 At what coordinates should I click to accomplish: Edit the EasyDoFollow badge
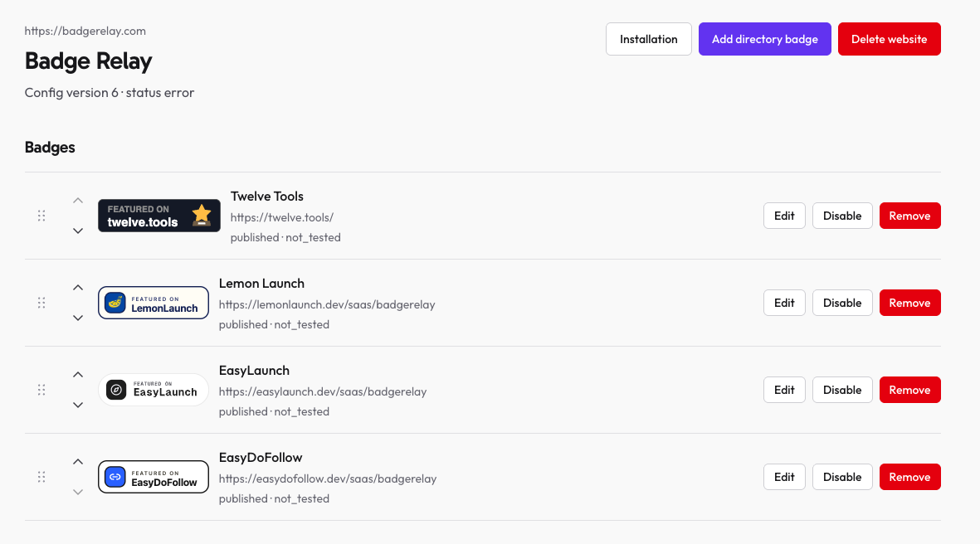click(x=784, y=477)
